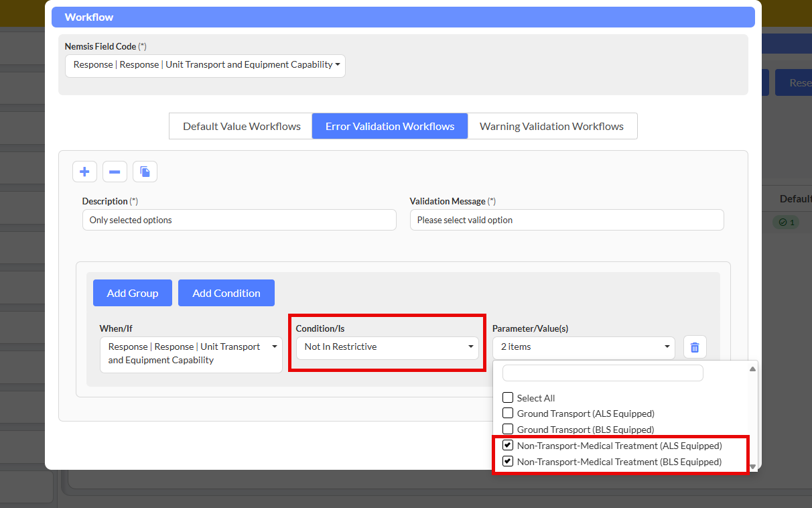Click the Add Condition button
Viewport: 812px width, 508px height.
(226, 293)
